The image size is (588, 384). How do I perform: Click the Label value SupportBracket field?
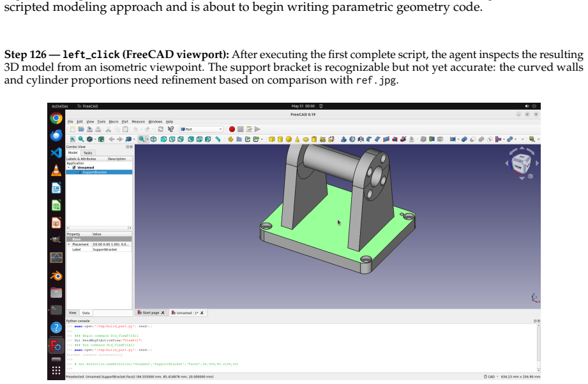(112, 249)
